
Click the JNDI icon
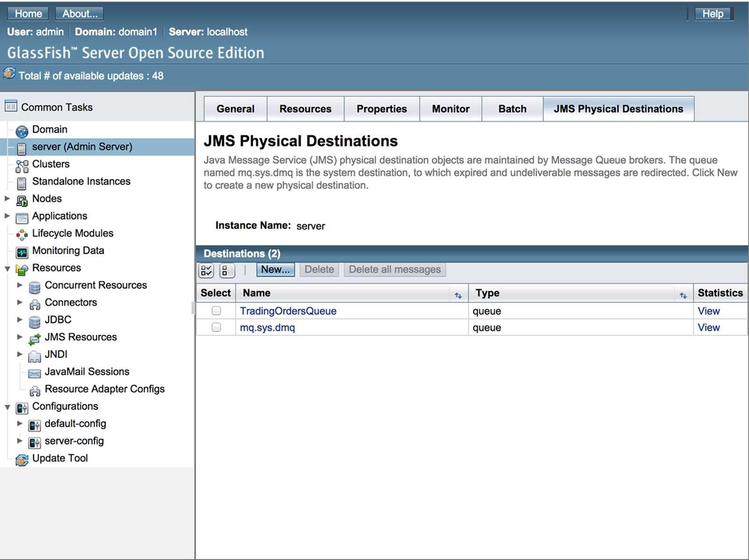pos(35,356)
